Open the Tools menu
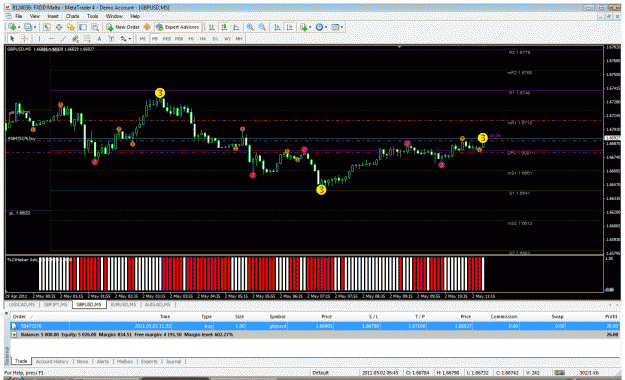Screen dimensions: 625x380 [92, 16]
